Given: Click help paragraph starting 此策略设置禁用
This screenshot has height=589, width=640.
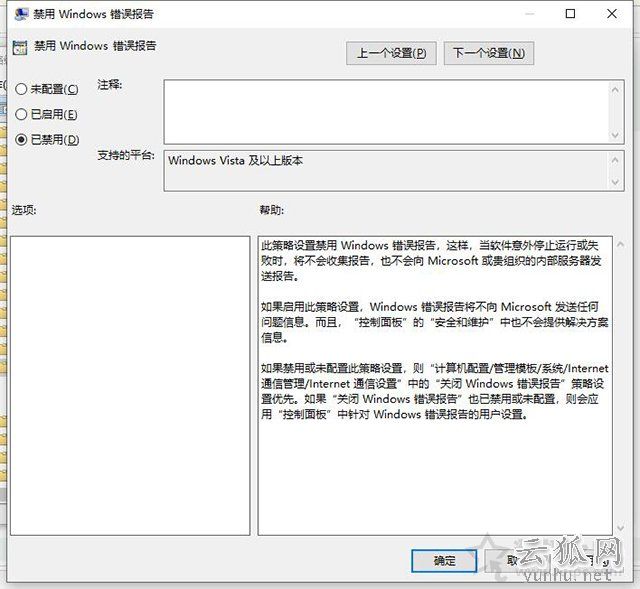Looking at the screenshot, I should (x=431, y=260).
